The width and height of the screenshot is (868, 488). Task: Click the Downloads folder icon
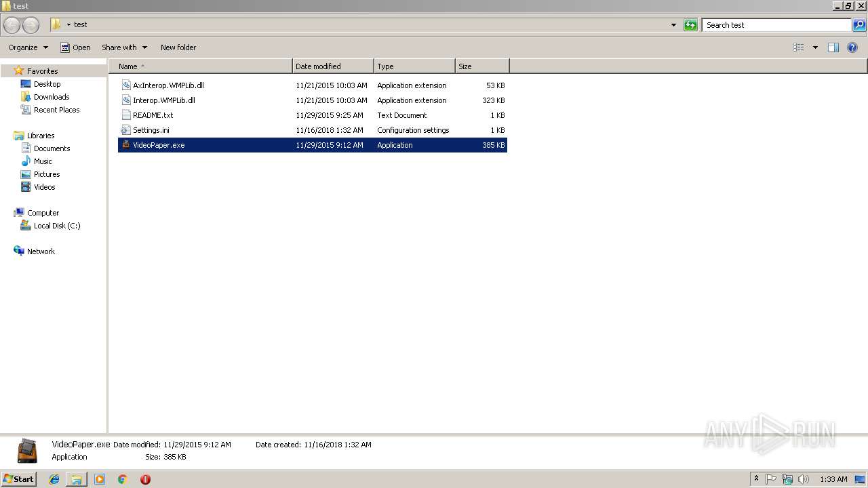pos(26,97)
